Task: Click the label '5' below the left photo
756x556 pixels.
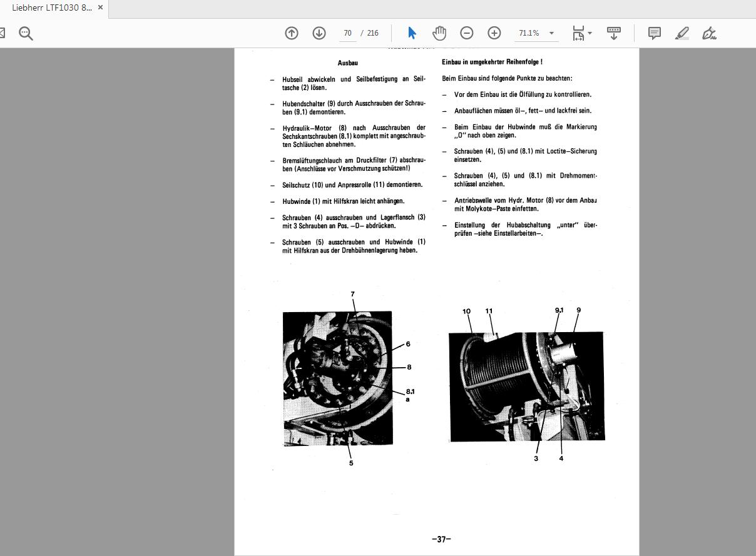Action: tap(351, 463)
